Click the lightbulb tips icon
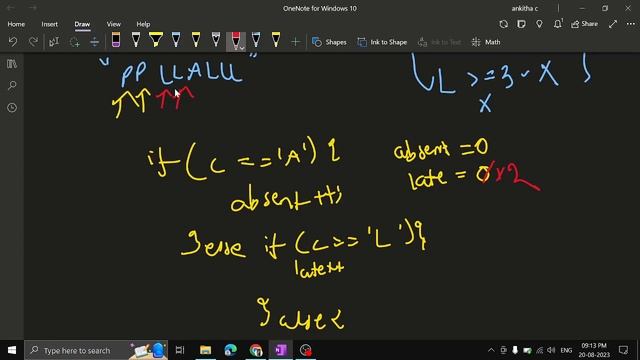Image resolution: width=640 pixels, height=360 pixels. click(x=539, y=24)
